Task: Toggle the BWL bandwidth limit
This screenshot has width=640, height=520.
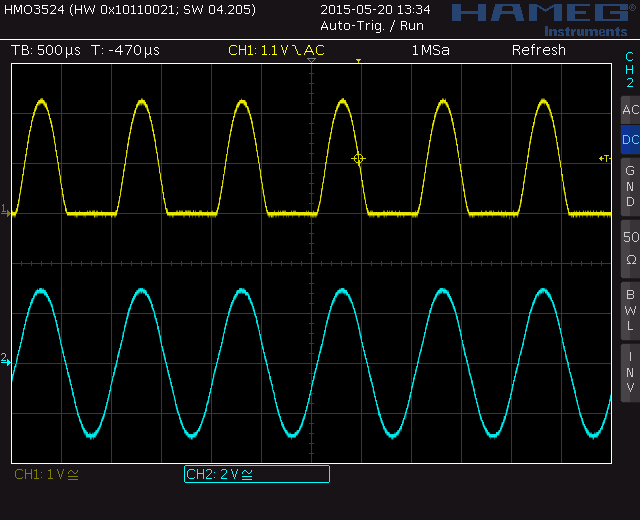Action: [x=630, y=310]
